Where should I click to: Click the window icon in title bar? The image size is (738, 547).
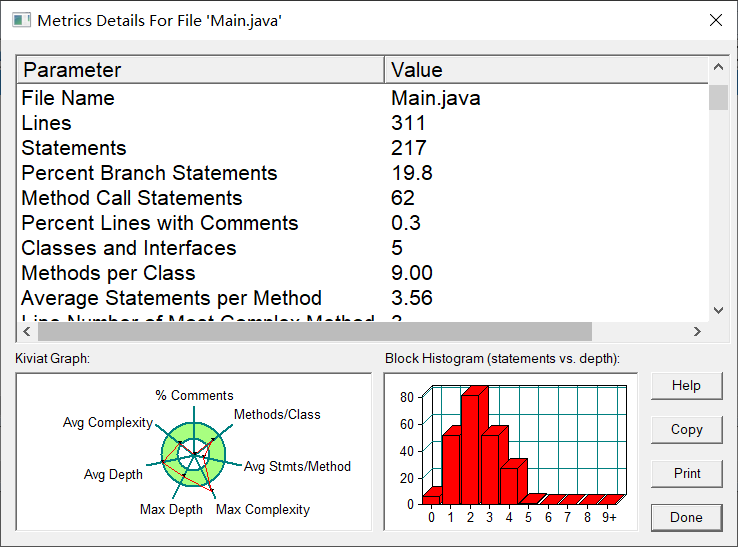pyautogui.click(x=21, y=20)
